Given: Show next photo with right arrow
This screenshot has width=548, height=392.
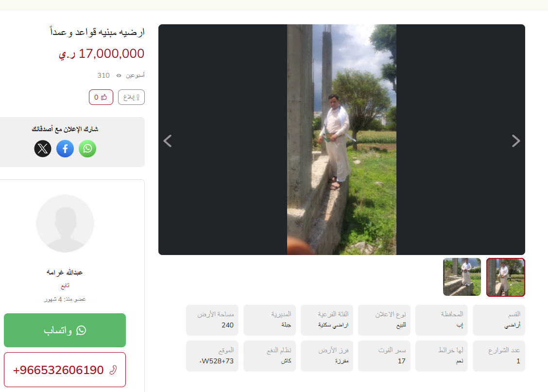Looking at the screenshot, I should coord(516,141).
